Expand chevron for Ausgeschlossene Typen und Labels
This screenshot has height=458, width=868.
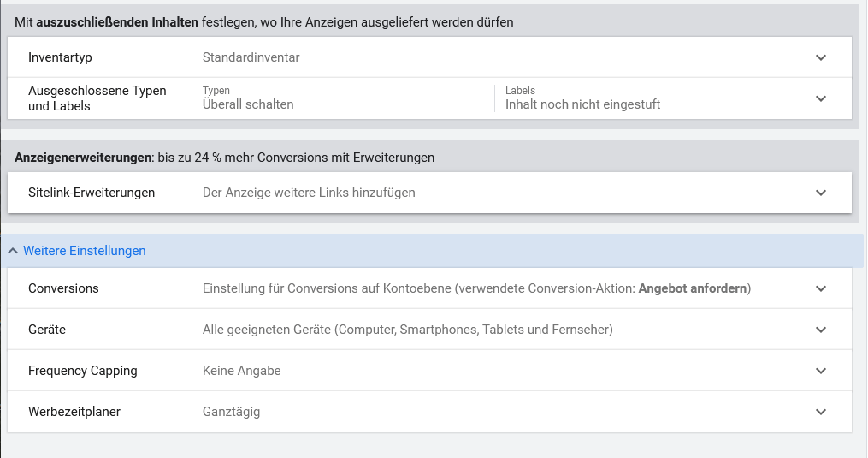[821, 98]
